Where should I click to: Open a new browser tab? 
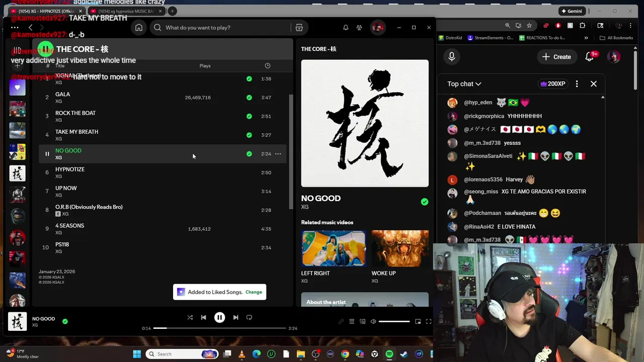coord(172,11)
